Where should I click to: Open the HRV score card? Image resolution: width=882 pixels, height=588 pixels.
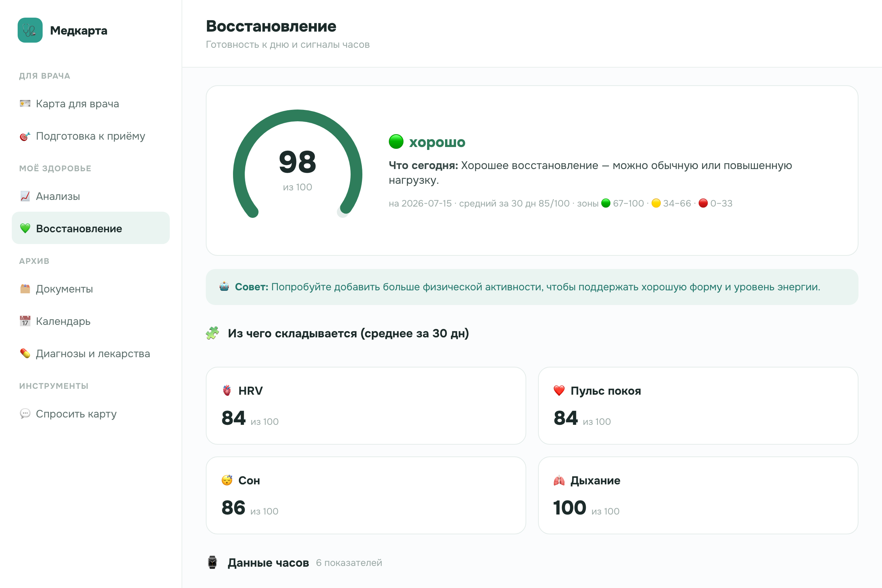point(366,406)
